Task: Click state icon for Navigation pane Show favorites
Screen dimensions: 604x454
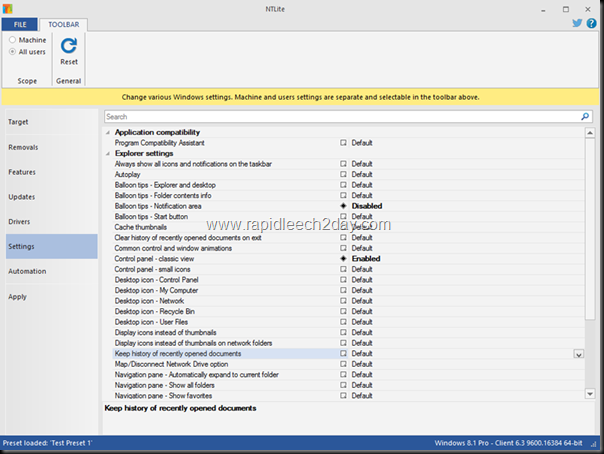Action: coord(343,395)
